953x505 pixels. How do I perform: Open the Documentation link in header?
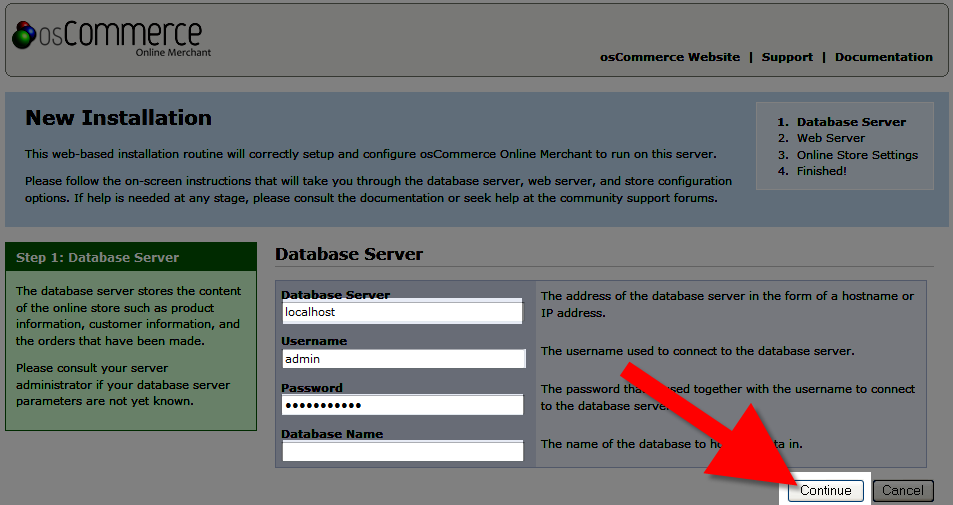883,57
